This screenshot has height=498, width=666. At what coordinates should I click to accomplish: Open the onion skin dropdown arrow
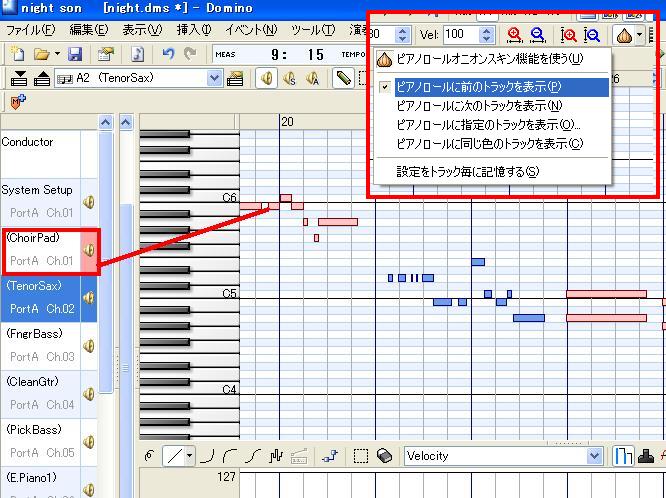coord(640,35)
